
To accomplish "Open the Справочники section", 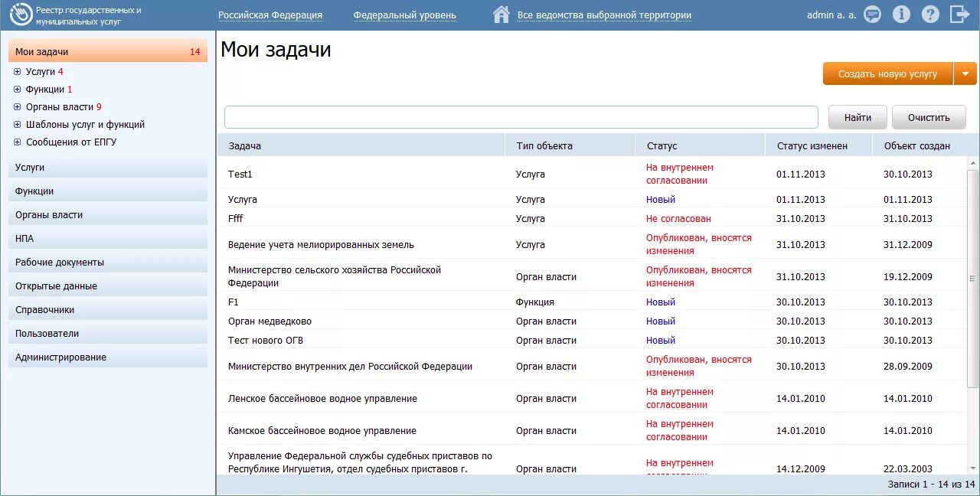I will [108, 310].
